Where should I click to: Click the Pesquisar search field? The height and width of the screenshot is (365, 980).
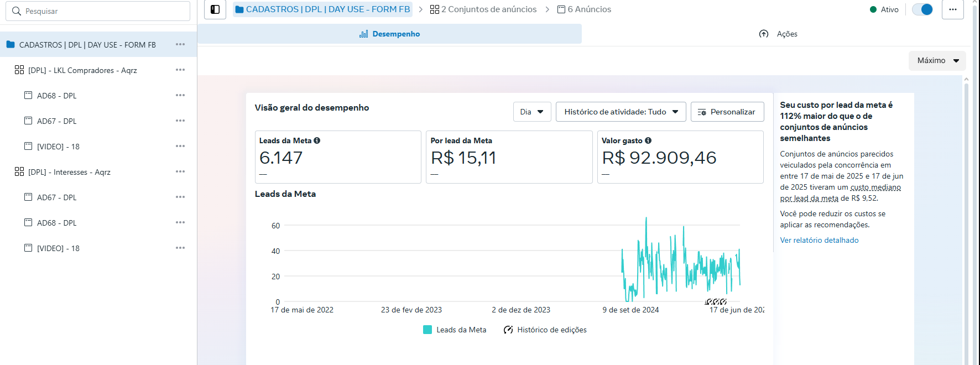tap(98, 11)
